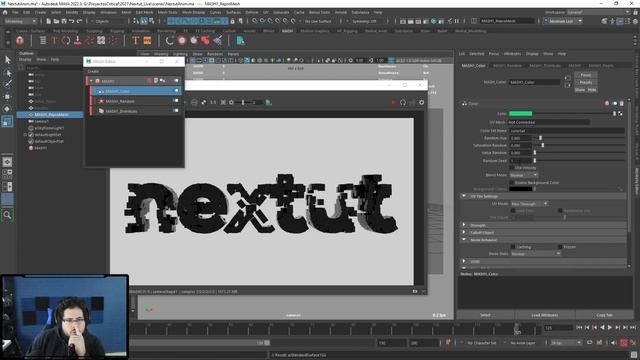This screenshot has width=640, height=360.
Task: Jump to start of playback range
Action: 579,327
